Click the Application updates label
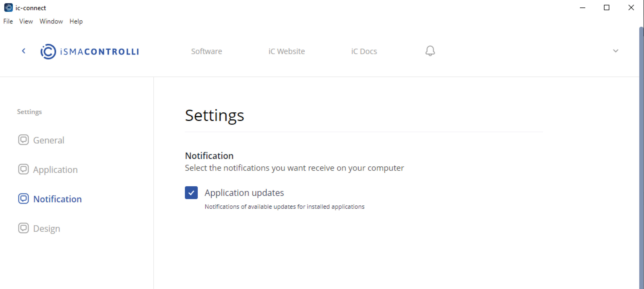The width and height of the screenshot is (644, 289). [244, 193]
